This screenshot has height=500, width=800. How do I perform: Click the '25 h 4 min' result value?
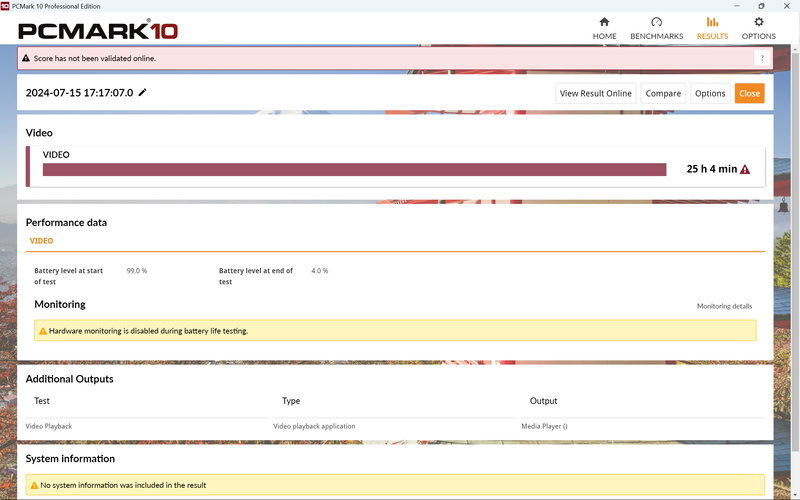712,169
